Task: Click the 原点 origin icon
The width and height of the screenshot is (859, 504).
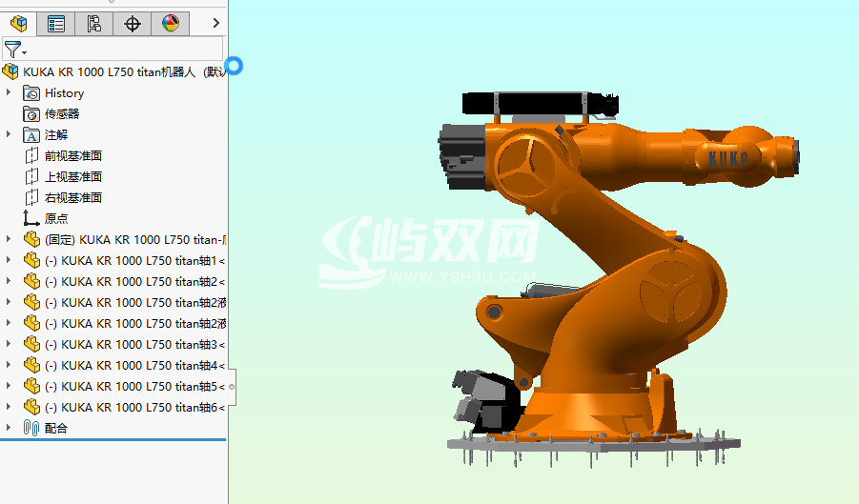Action: (31, 218)
